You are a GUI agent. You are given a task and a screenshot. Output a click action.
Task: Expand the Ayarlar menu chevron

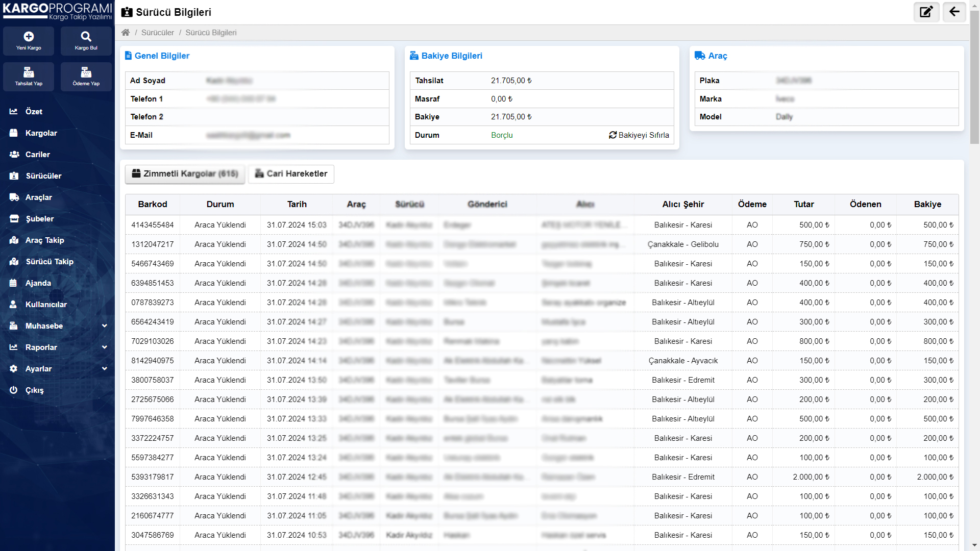(x=105, y=368)
